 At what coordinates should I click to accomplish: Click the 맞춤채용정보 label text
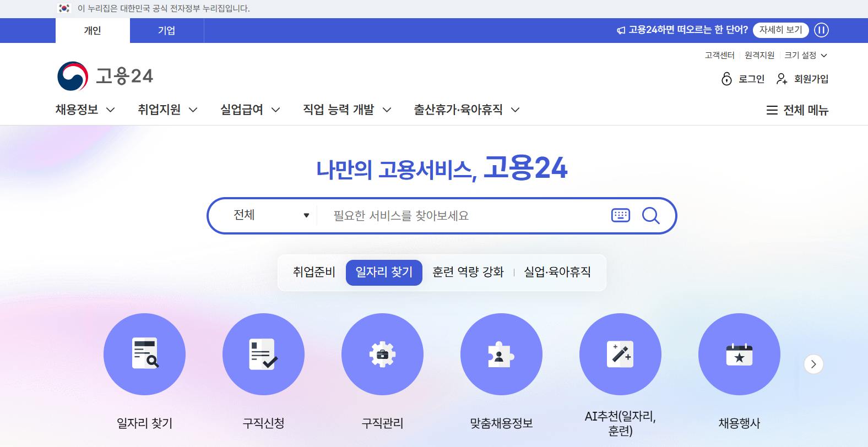(x=501, y=423)
